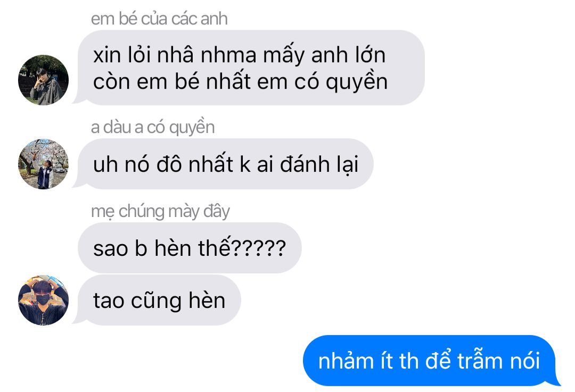
Task: Click sender name 'em bé của các anh'
Action: tap(159, 19)
